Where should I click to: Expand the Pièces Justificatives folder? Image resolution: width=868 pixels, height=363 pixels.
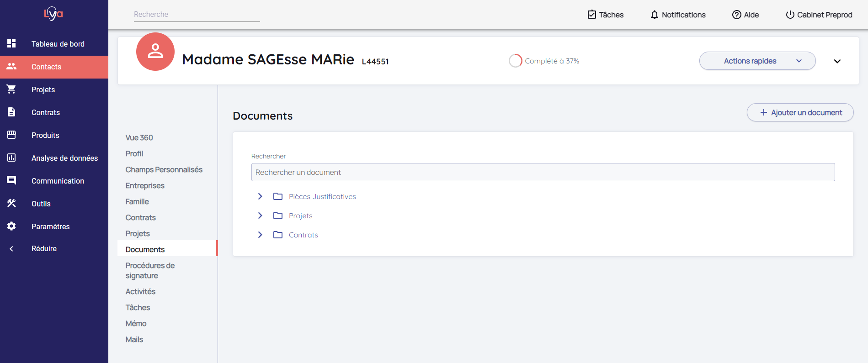(x=260, y=196)
